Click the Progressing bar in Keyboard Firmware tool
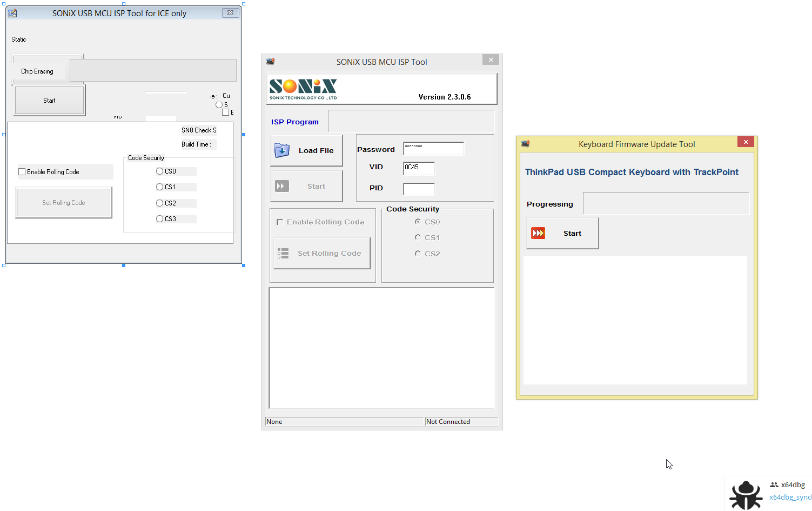The height and width of the screenshot is (511, 812). pyautogui.click(x=666, y=203)
